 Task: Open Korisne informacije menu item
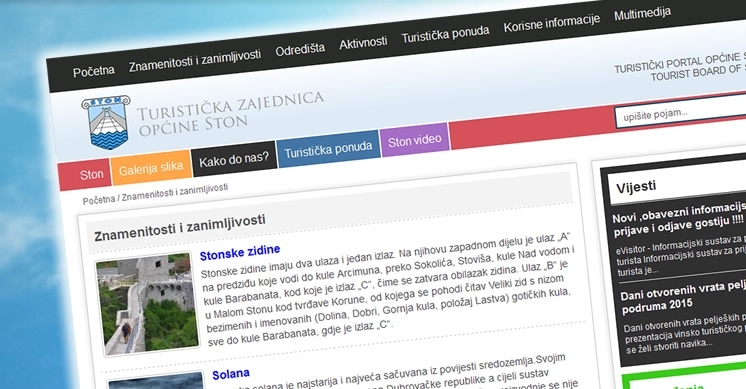point(551,23)
